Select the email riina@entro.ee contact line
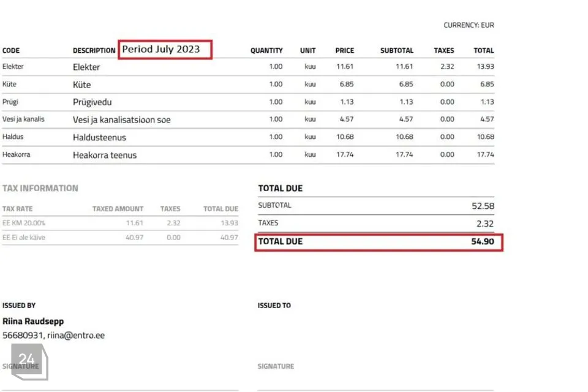The image size is (588, 392). click(x=76, y=336)
